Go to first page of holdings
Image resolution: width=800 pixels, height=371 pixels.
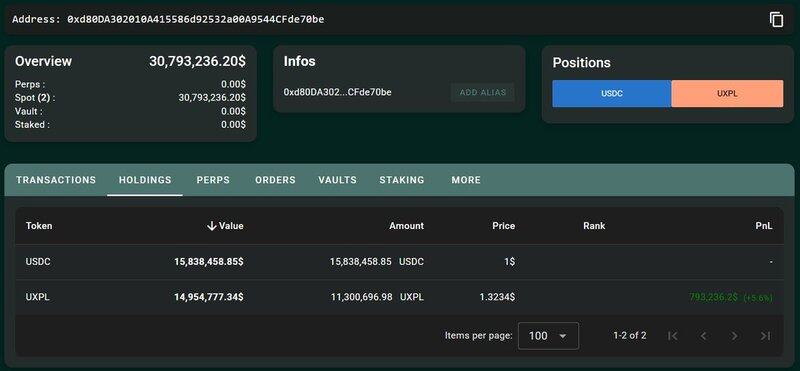[672, 336]
